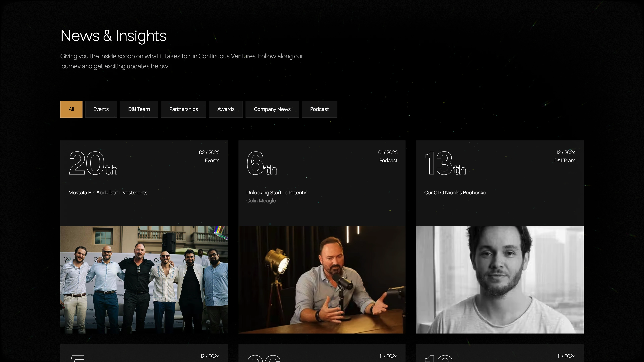Click the large 6th date number
The height and width of the screenshot is (362, 644).
(262, 163)
